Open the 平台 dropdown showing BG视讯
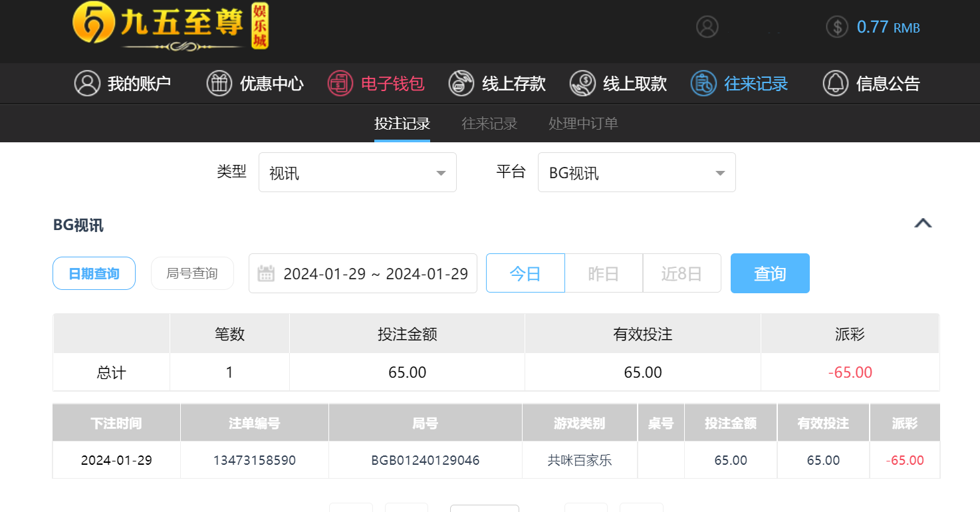Image resolution: width=980 pixels, height=512 pixels. pyautogui.click(x=637, y=172)
